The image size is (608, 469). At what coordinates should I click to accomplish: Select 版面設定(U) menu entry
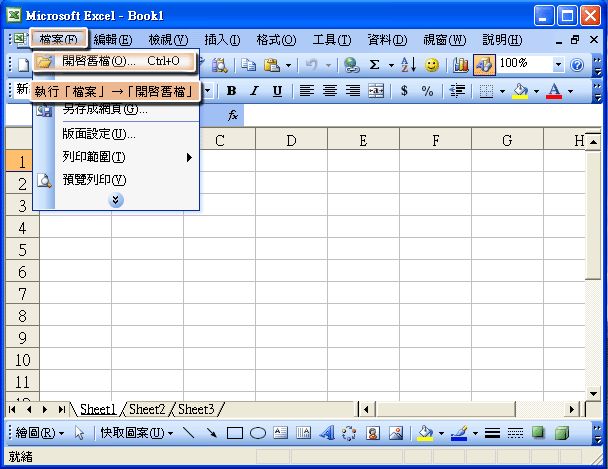point(116,134)
